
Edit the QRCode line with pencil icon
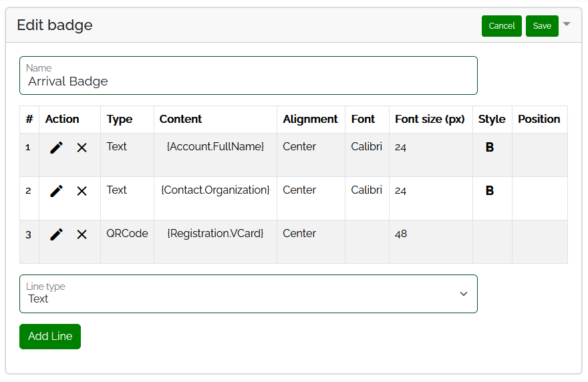[57, 234]
